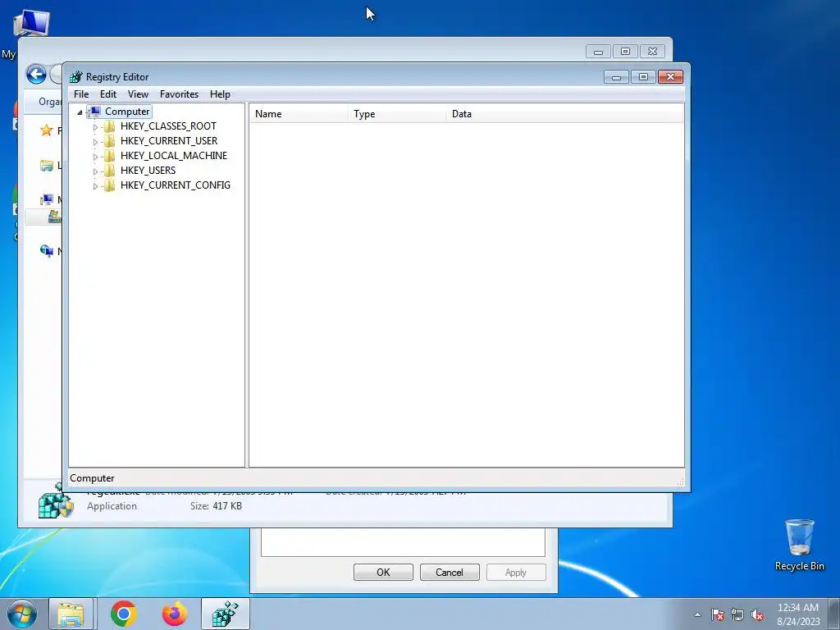Select the Computer root node icon
840x630 pixels.
click(94, 112)
